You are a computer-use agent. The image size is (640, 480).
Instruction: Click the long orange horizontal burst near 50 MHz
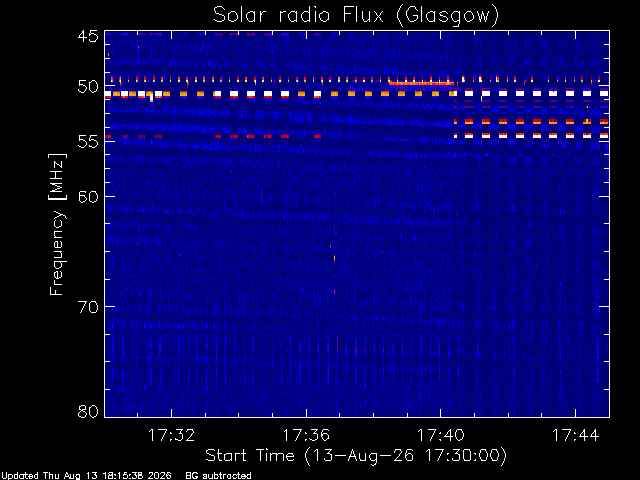421,83
